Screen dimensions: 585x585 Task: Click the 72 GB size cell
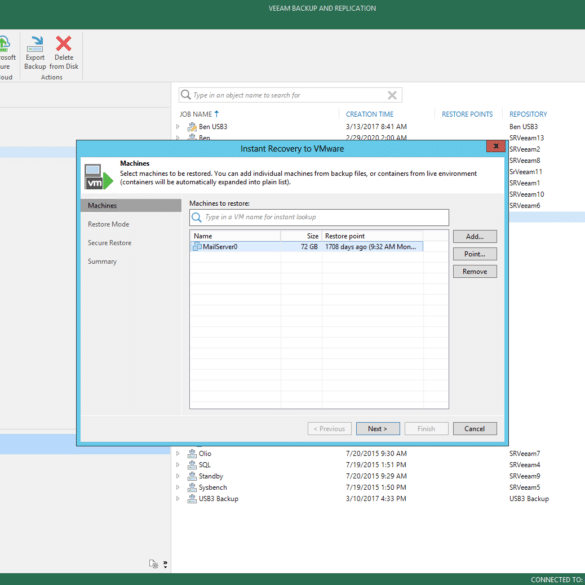[309, 247]
